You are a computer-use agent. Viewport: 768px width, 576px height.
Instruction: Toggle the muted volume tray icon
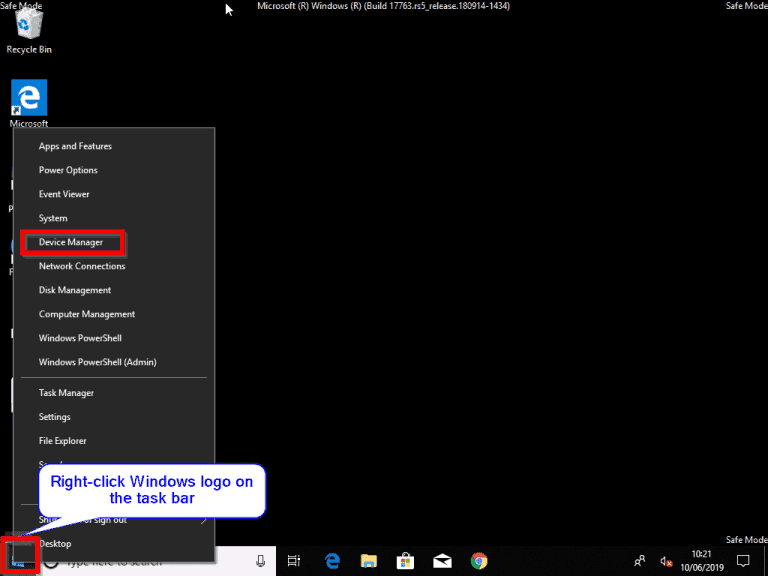(x=667, y=561)
